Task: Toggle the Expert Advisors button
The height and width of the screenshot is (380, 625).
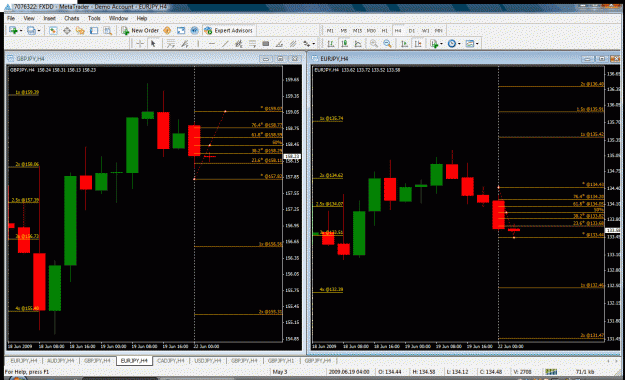Action: click(x=228, y=30)
